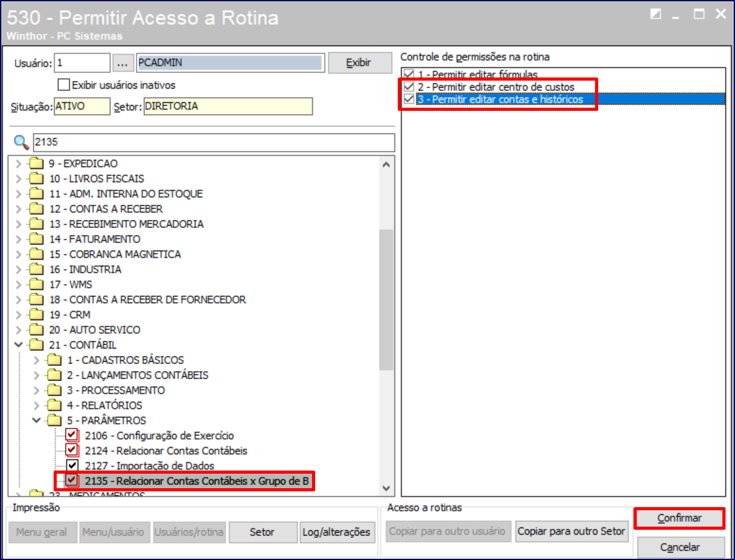The height and width of the screenshot is (560, 735).
Task: Click the Setor field showing DIRETORIA
Action: pos(228,106)
